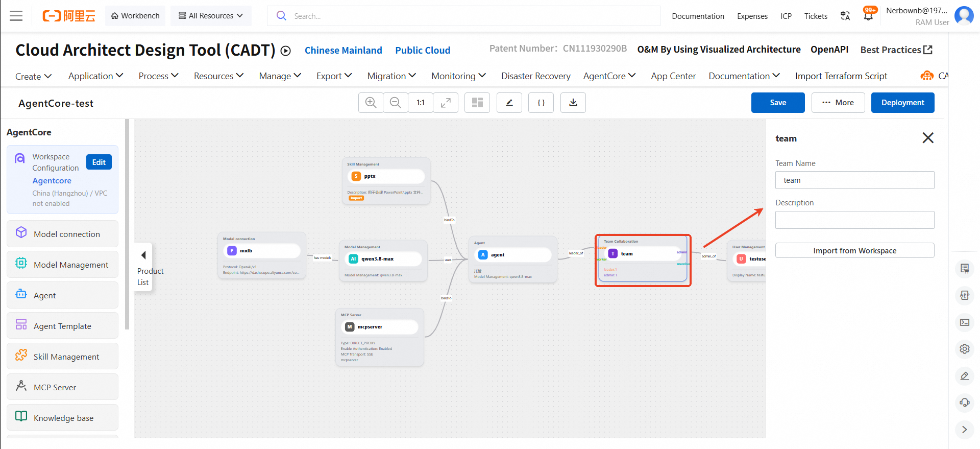Fit canvas to full screen
This screenshot has height=449, width=980.
click(x=446, y=103)
